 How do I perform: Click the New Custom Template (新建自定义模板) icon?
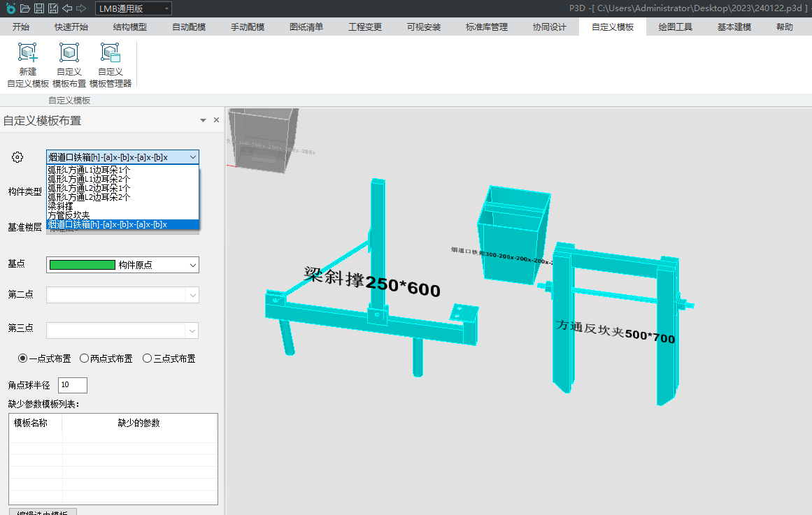[28, 64]
